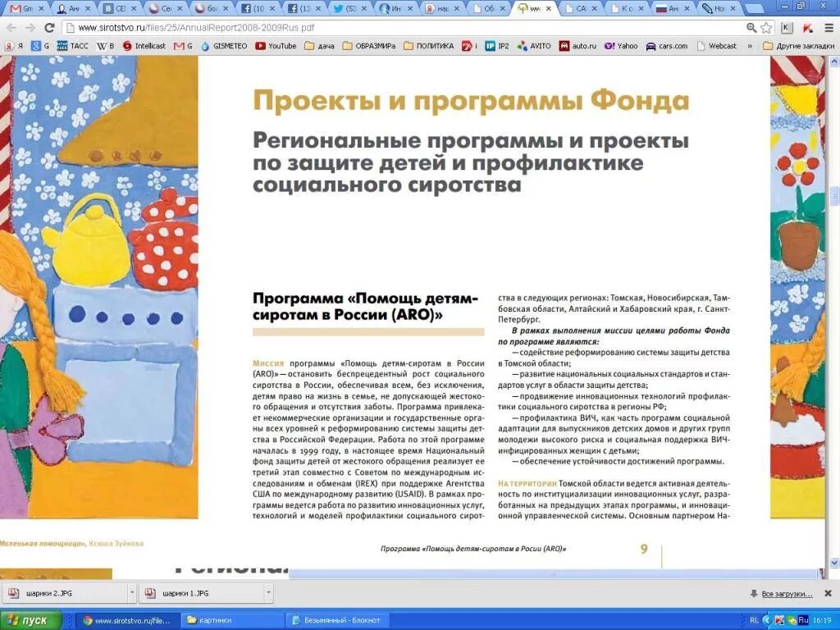Open the картинки folder from taskbar

(x=231, y=620)
